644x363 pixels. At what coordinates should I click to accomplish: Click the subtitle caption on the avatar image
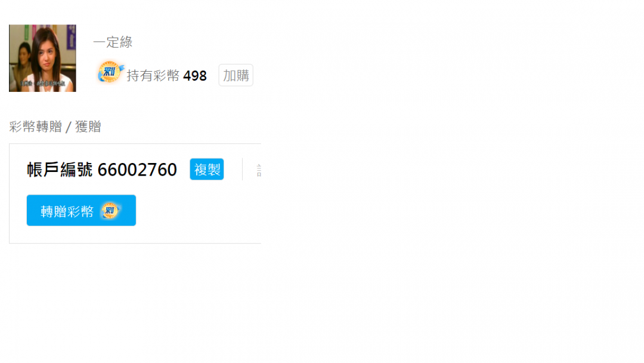43,84
